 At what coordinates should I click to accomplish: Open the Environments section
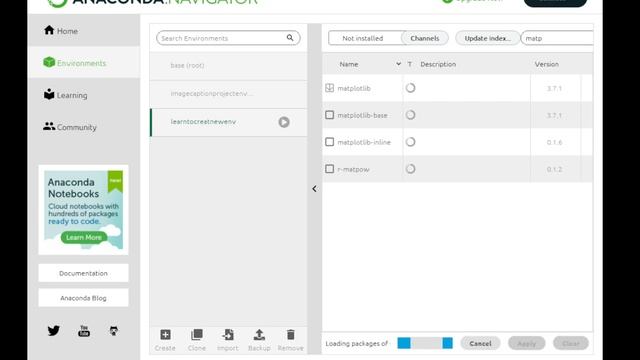point(84,62)
